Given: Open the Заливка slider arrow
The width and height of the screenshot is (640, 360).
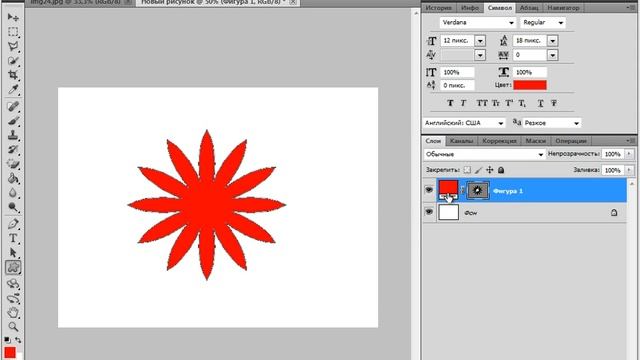Looking at the screenshot, I should tap(629, 169).
